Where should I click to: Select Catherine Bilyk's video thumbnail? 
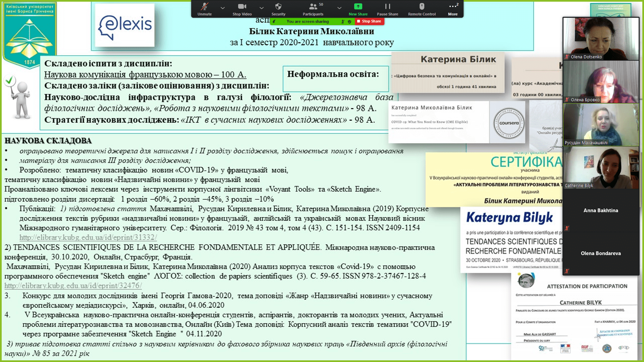pos(600,168)
